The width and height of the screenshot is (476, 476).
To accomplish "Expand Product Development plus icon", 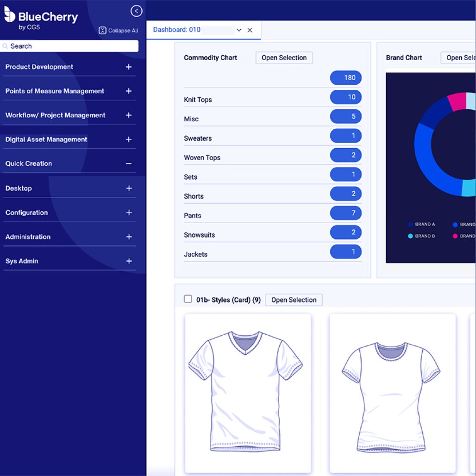I will point(129,67).
